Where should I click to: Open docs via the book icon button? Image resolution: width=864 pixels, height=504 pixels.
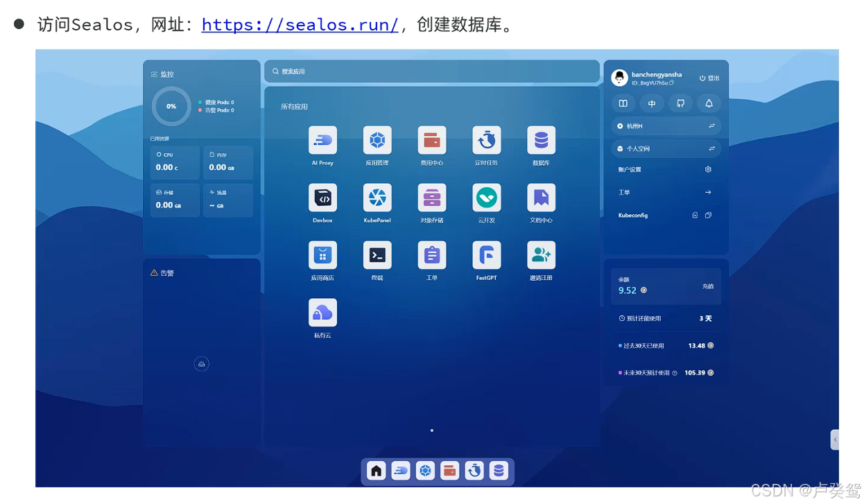tap(623, 103)
